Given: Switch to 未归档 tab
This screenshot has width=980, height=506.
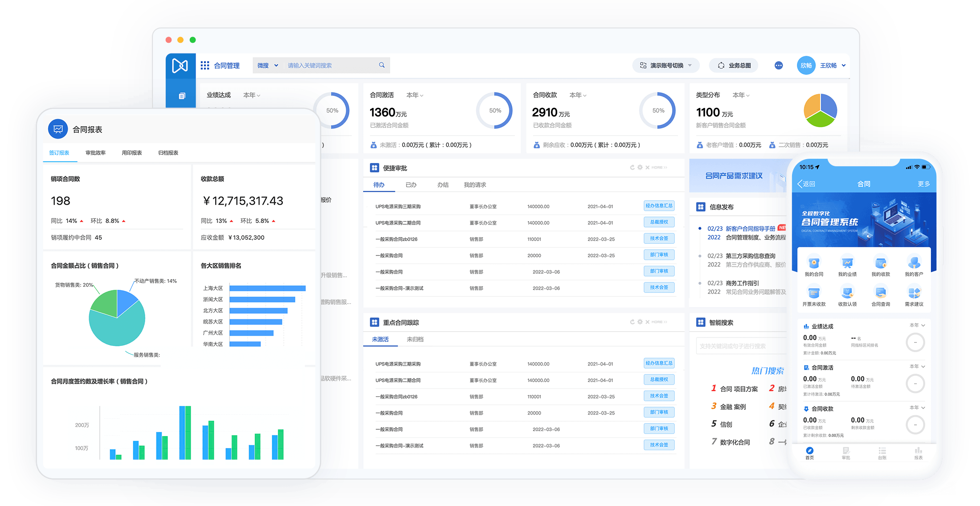Looking at the screenshot, I should pyautogui.click(x=415, y=339).
